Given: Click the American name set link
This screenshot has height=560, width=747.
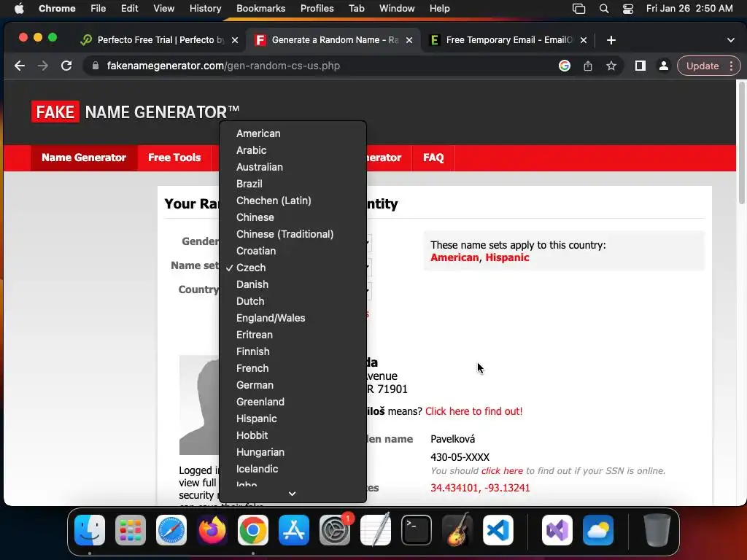Looking at the screenshot, I should pyautogui.click(x=454, y=257).
